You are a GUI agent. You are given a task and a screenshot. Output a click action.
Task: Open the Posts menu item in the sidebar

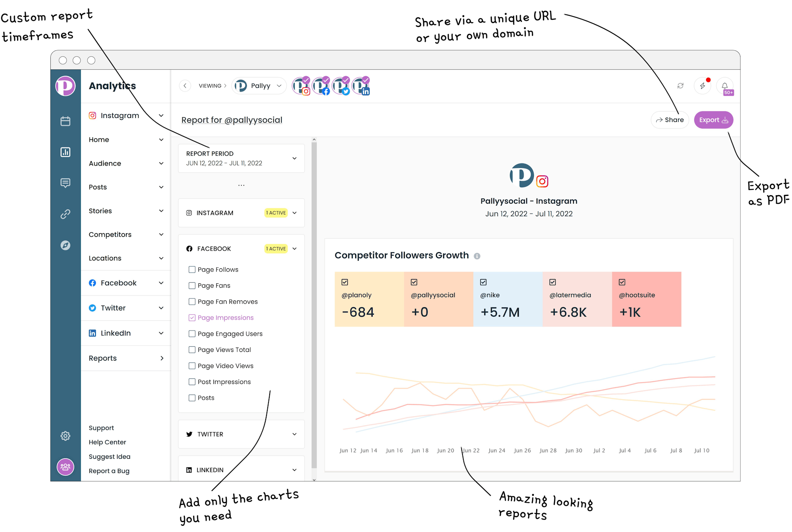126,187
